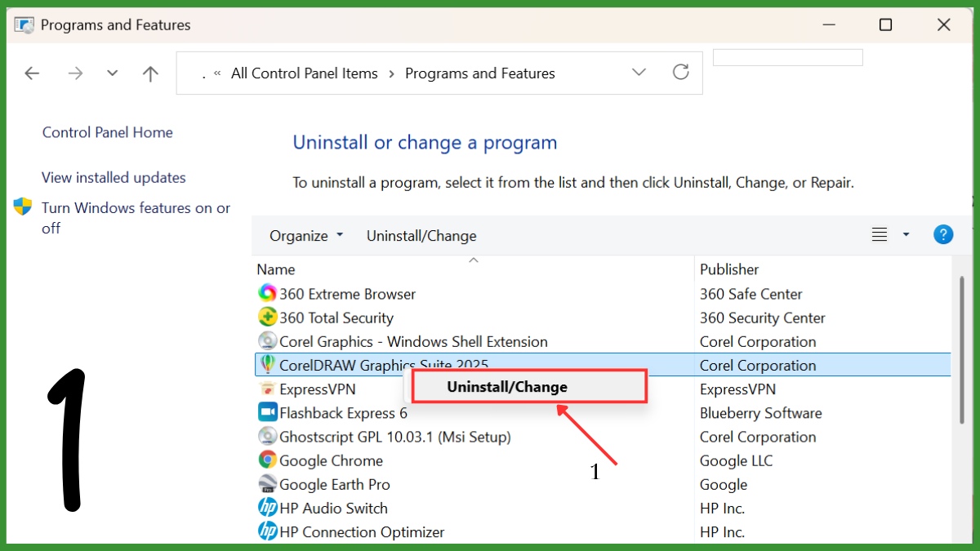Select the 360 Total Security row
980x551 pixels.
[x=603, y=317]
